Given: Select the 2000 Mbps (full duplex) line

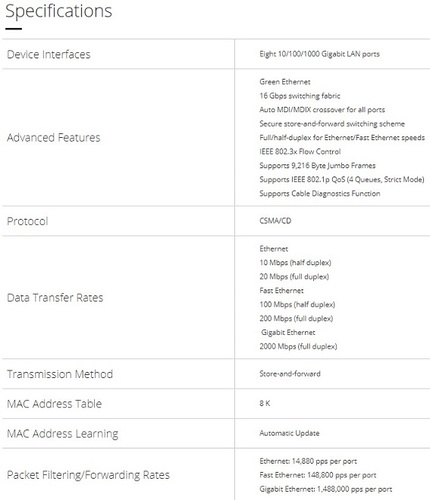Looking at the screenshot, I should tap(298, 347).
